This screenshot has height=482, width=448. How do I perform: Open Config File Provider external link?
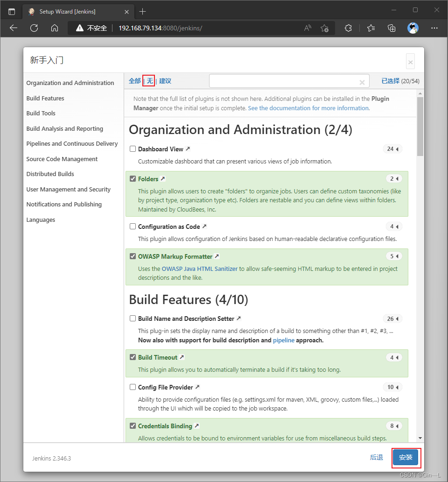197,387
